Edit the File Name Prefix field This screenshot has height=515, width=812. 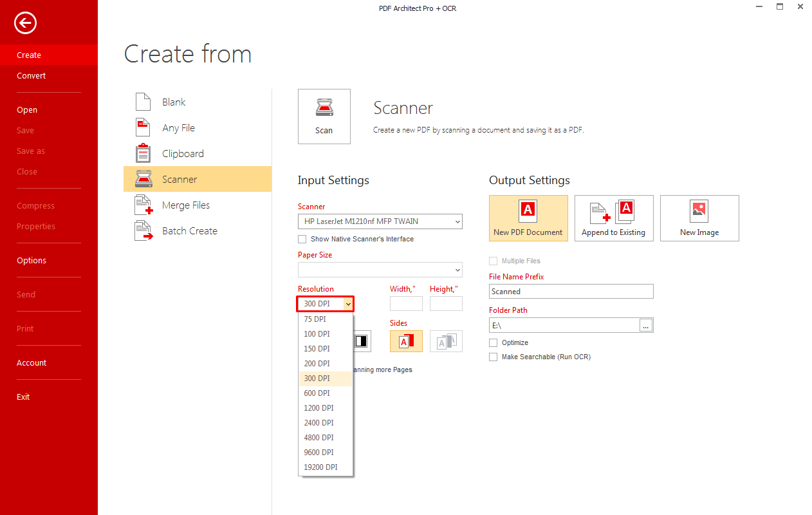(x=571, y=292)
